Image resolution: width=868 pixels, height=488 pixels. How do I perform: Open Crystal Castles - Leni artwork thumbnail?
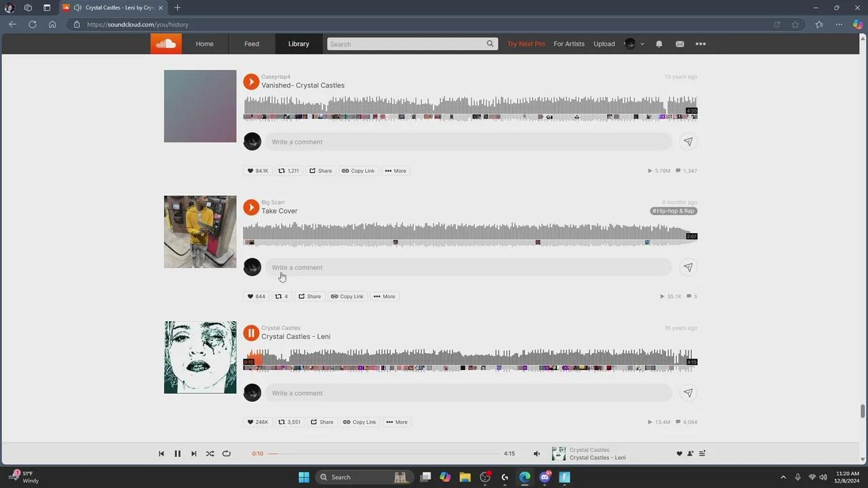(x=200, y=357)
